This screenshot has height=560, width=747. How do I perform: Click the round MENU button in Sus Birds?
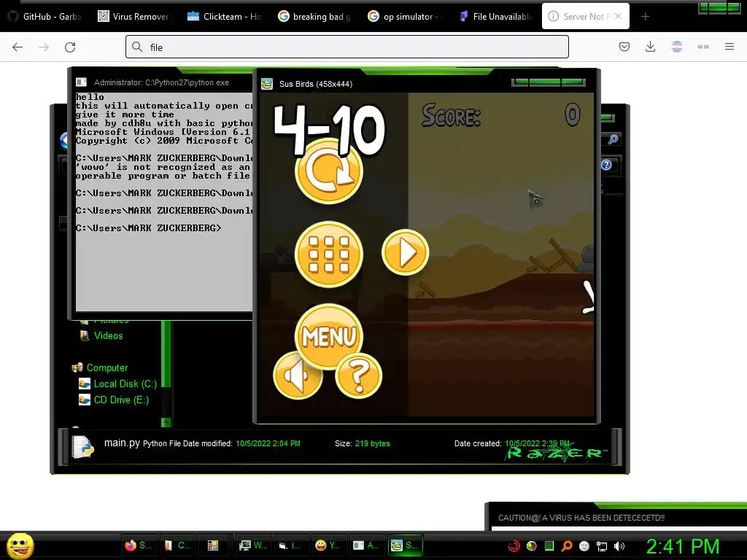pyautogui.click(x=329, y=337)
